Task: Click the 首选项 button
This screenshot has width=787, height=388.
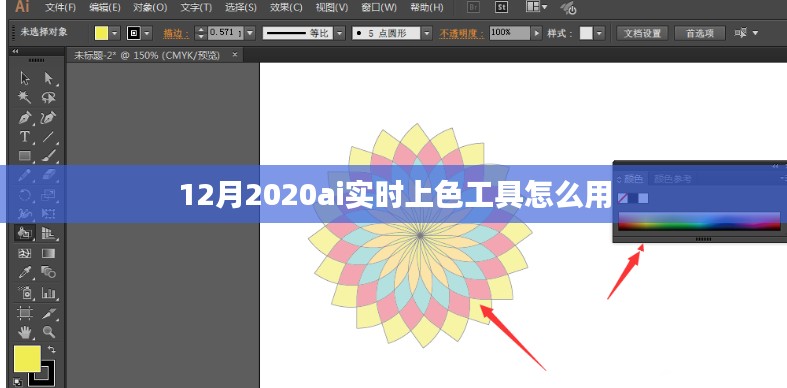Action: click(x=700, y=34)
